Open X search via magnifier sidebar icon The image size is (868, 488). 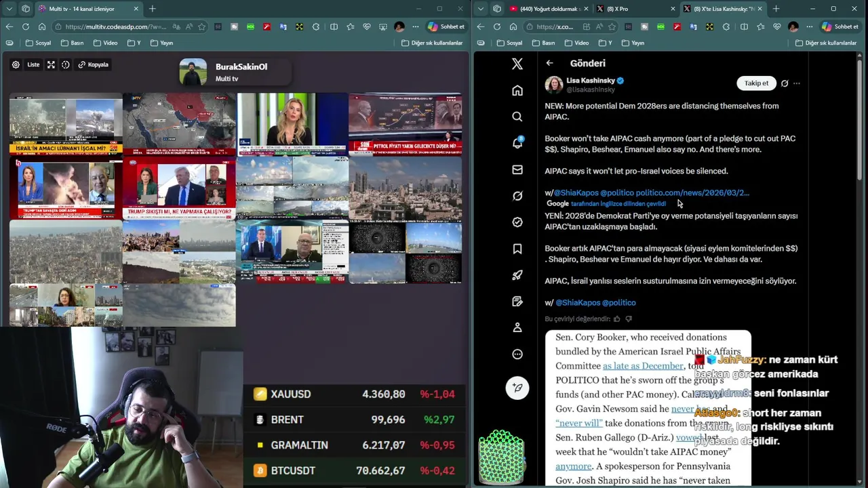point(517,117)
